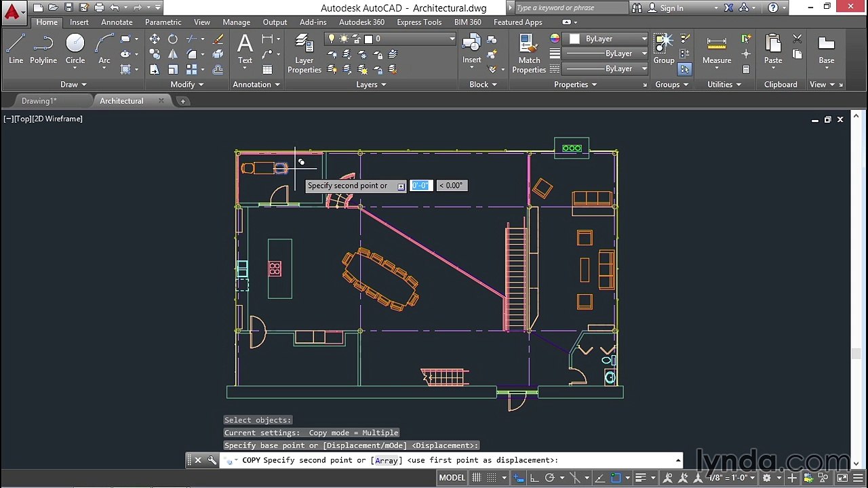Toggle lineweight display in status bar
Screen dimensions: 868x488
[639, 478]
